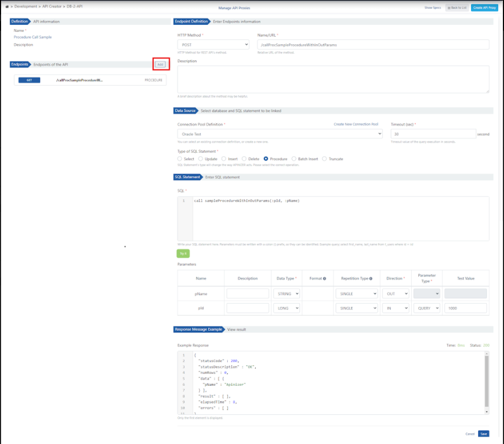Click the Create New Connection Pool link
504x444 pixels.
click(x=356, y=124)
